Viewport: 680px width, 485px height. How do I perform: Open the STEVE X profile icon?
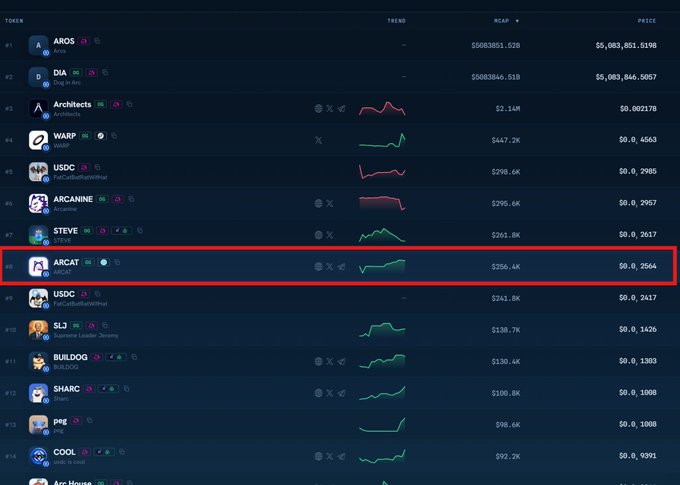click(330, 235)
